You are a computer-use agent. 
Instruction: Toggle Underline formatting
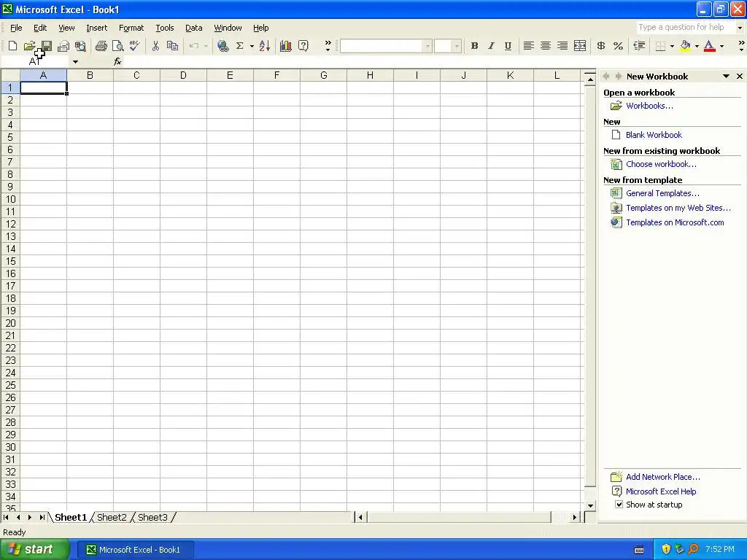click(x=508, y=46)
